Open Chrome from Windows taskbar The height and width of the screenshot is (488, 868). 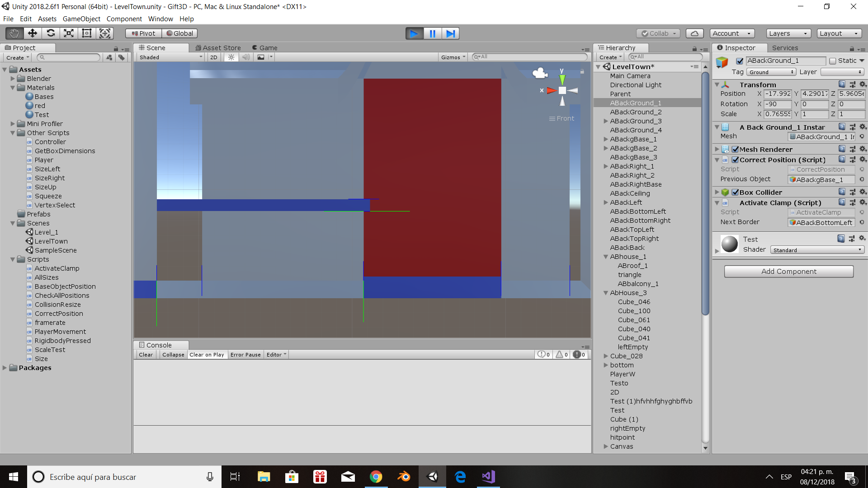(376, 477)
